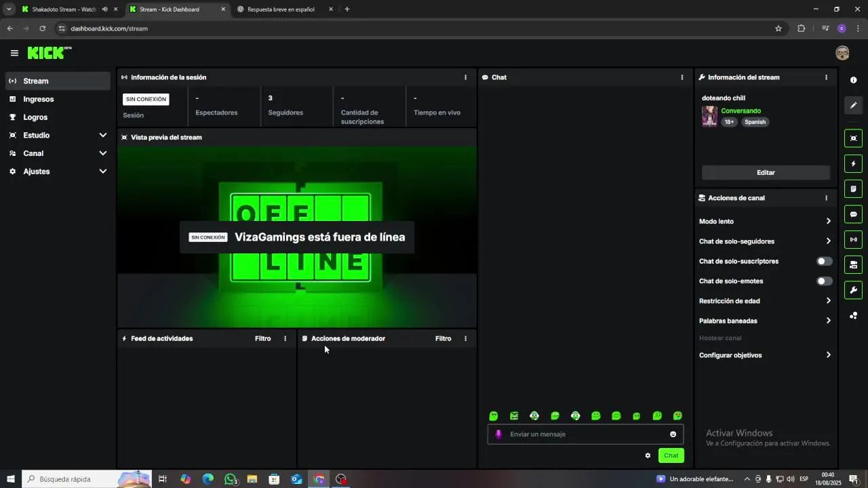This screenshot has width=868, height=488.
Task: Toggle the document moderator actions icon
Action: (x=853, y=188)
